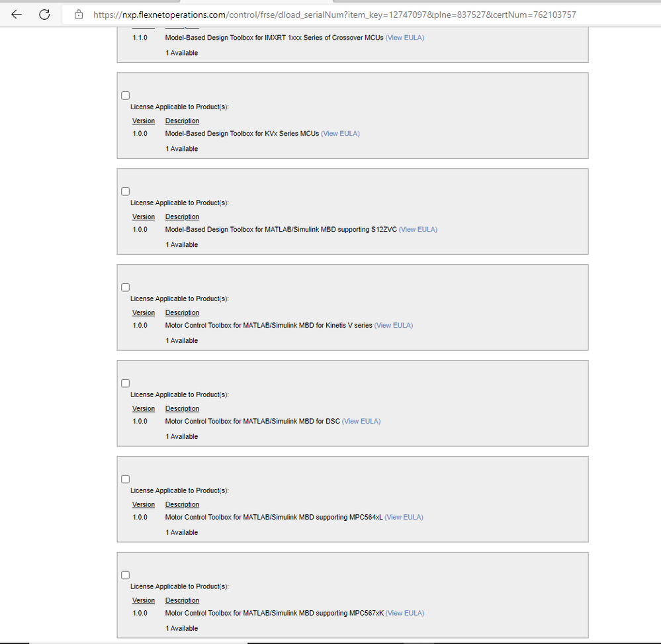Tick the MPC567xK license checkbox
661x644 pixels.
tap(125, 575)
